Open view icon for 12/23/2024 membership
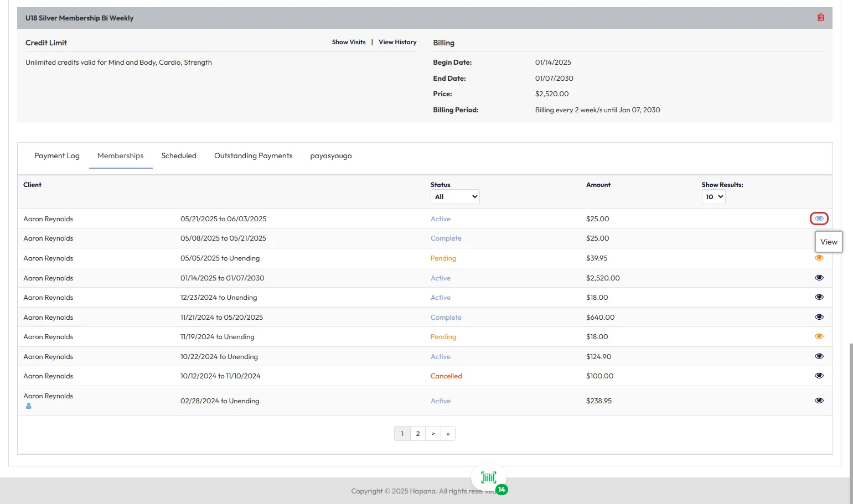853x504 pixels. tap(819, 297)
